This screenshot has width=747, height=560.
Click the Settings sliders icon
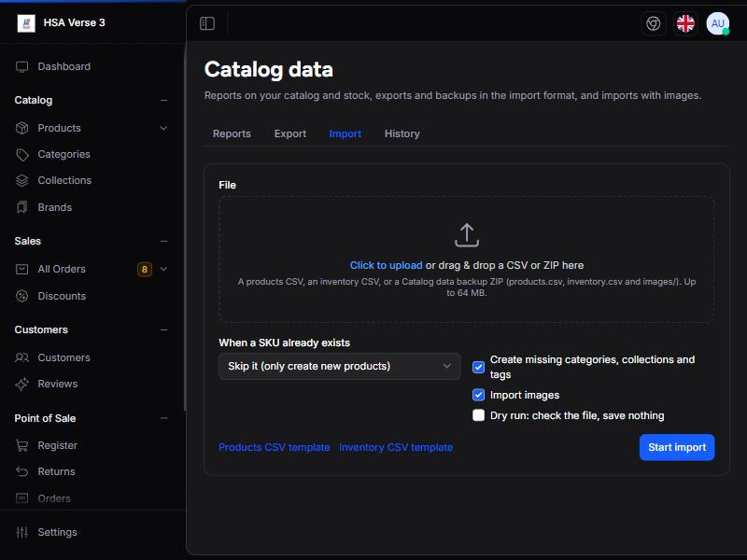(21, 532)
